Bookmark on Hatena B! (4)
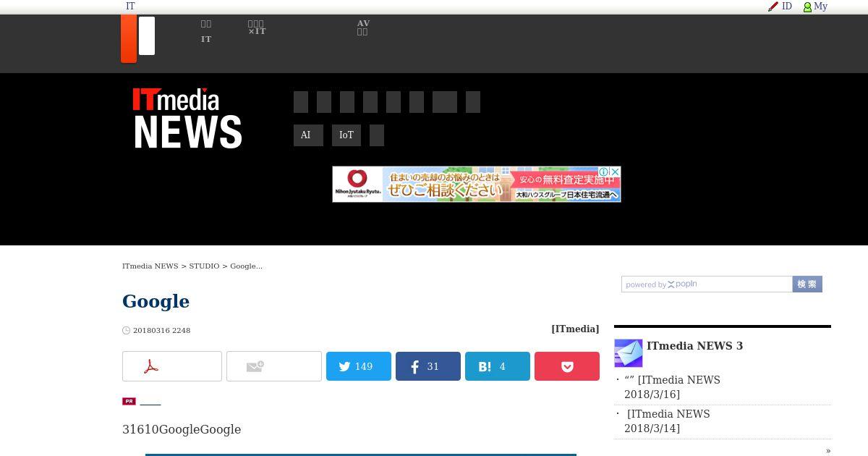 498,366
